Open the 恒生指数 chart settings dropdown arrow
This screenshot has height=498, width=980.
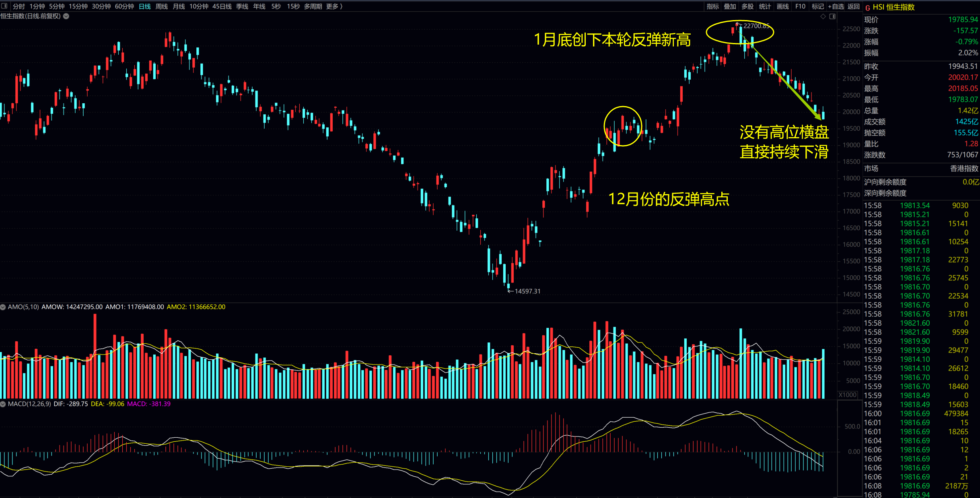tap(66, 16)
